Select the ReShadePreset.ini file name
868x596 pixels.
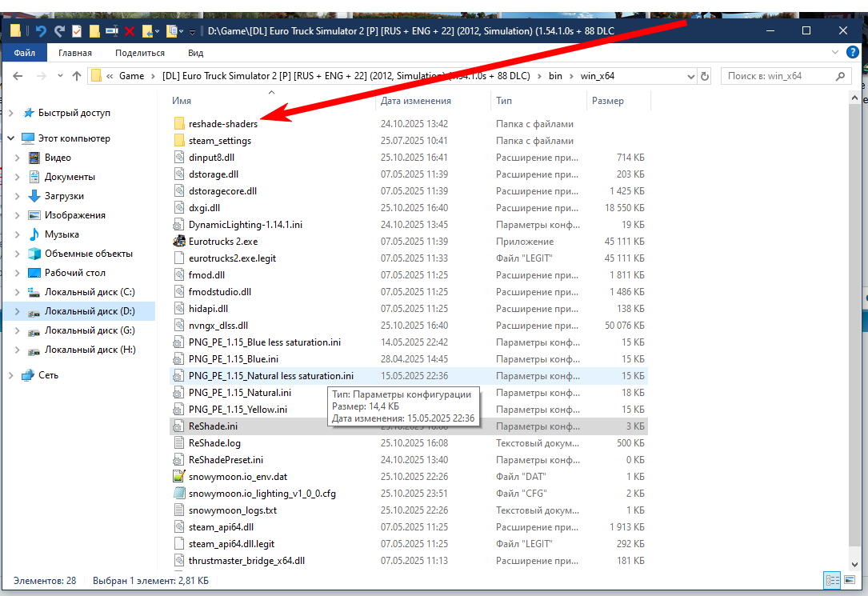tap(226, 460)
